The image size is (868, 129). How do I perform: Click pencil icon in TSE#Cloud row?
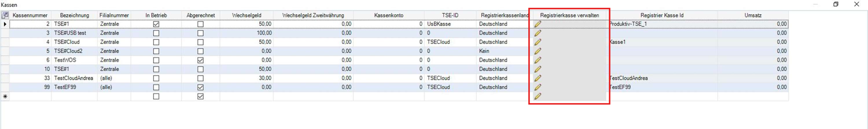537,42
